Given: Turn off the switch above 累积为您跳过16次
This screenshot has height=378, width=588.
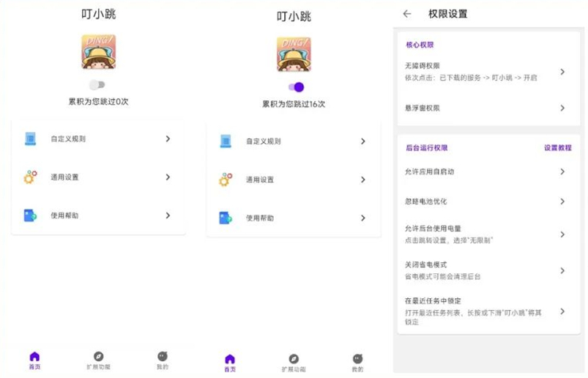Looking at the screenshot, I should [x=296, y=87].
